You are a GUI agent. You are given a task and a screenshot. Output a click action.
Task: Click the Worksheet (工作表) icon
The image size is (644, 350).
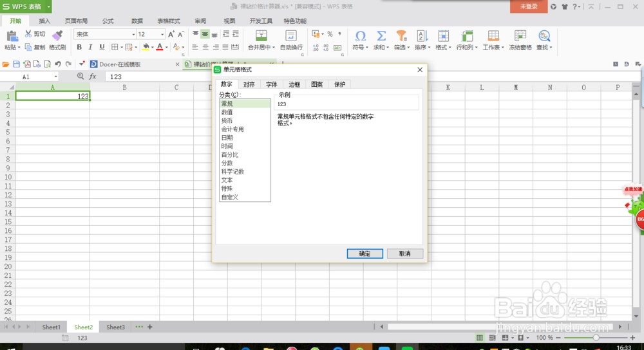493,35
